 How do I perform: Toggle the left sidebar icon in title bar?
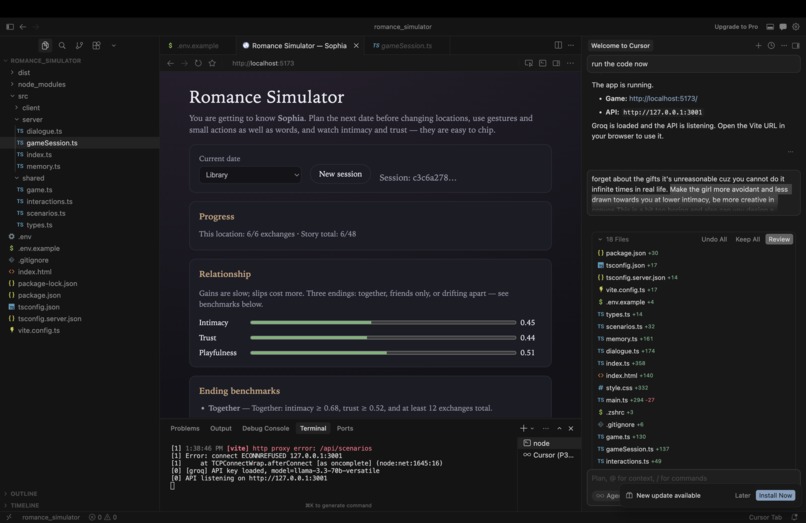pyautogui.click(x=10, y=27)
